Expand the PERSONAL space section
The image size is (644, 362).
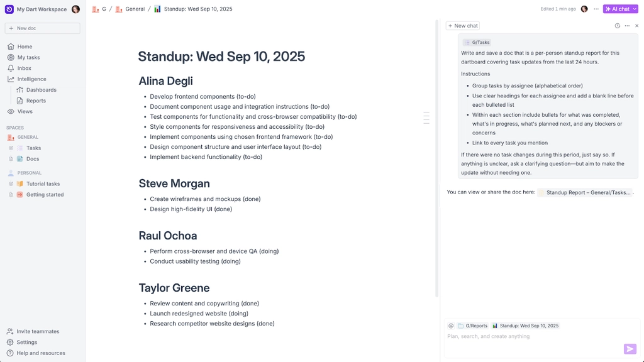tap(26, 172)
